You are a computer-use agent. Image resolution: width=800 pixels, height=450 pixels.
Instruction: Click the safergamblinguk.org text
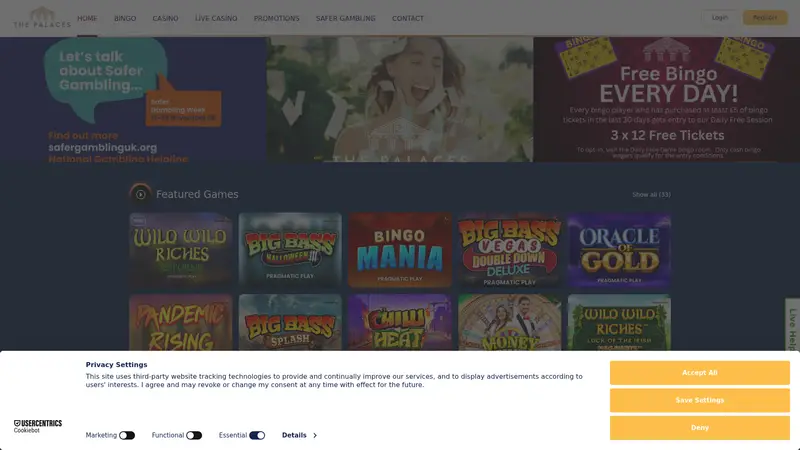103,147
